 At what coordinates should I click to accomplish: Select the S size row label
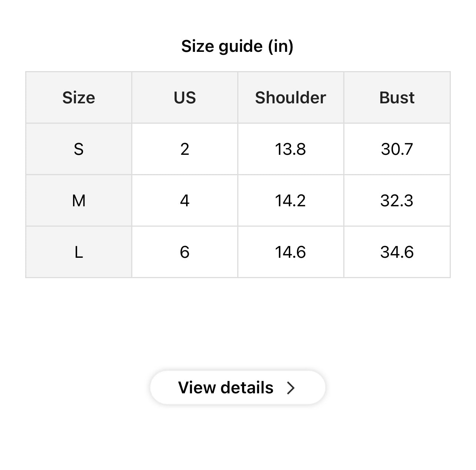coord(79,149)
